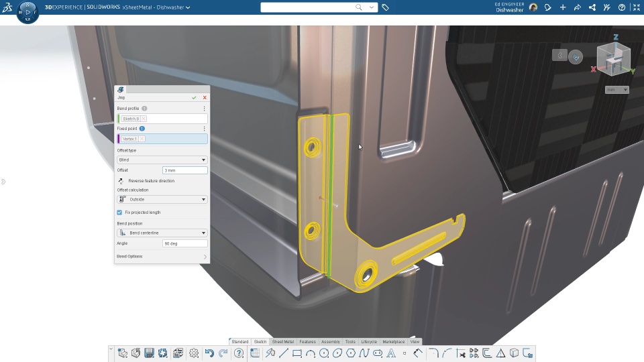Open the Offset calculation Outside dropdown
This screenshot has height=362, width=644.
(162, 200)
